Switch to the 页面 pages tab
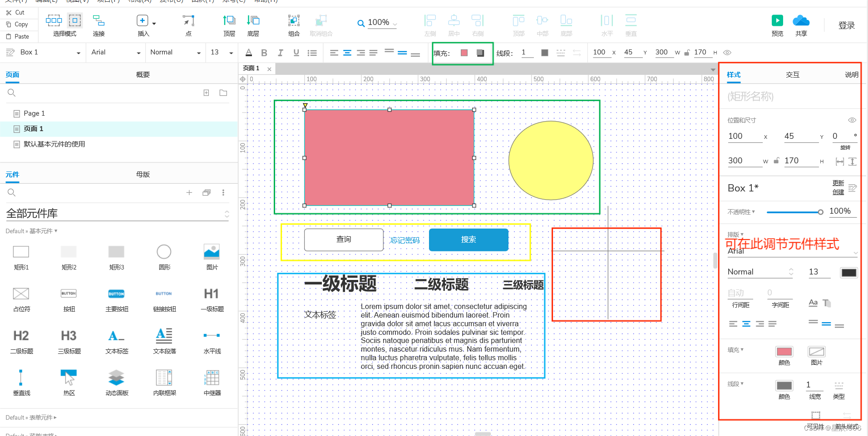The image size is (868, 436). point(12,74)
